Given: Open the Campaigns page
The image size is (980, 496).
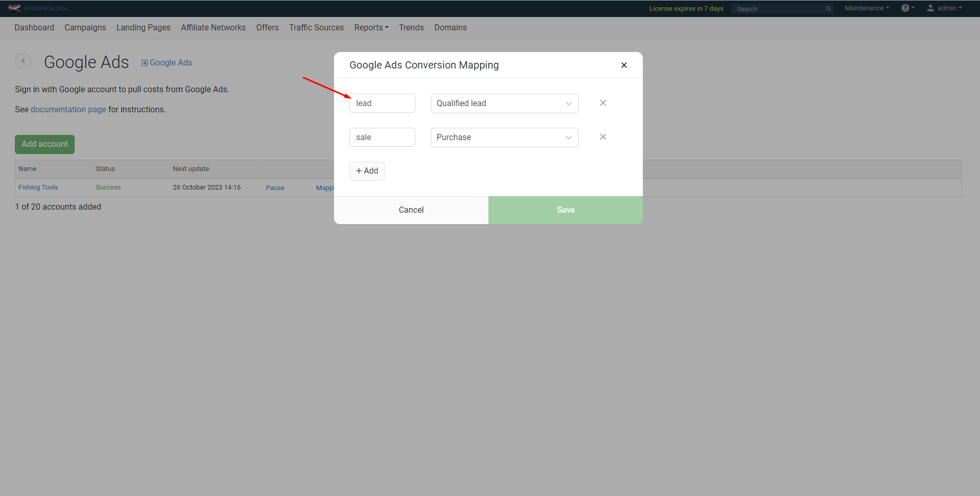Looking at the screenshot, I should [x=85, y=28].
